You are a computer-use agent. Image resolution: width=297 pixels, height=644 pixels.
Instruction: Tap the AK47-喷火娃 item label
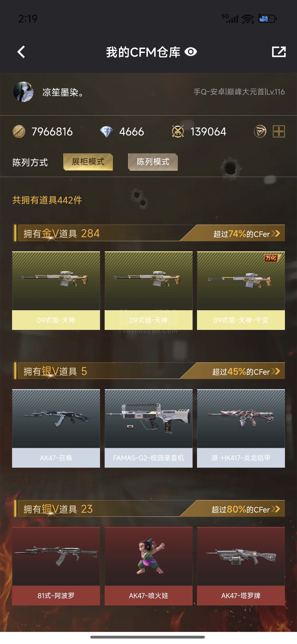pos(148,595)
